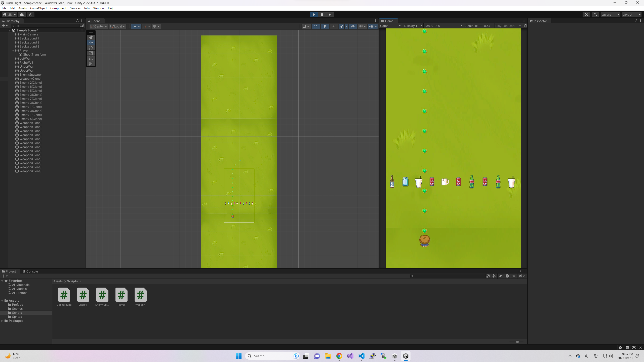The width and height of the screenshot is (644, 362).
Task: Toggle scene view lighting
Action: point(325,26)
